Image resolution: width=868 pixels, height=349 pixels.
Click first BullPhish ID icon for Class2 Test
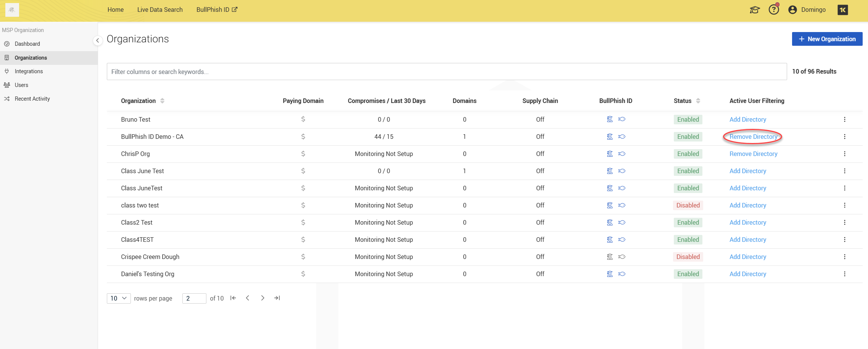coord(610,222)
